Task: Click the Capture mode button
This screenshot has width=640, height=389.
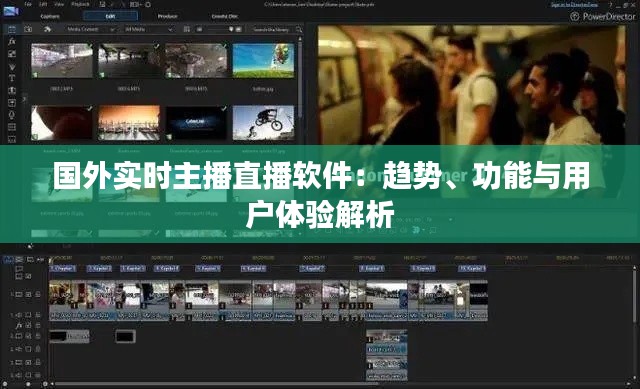Action: (x=50, y=16)
